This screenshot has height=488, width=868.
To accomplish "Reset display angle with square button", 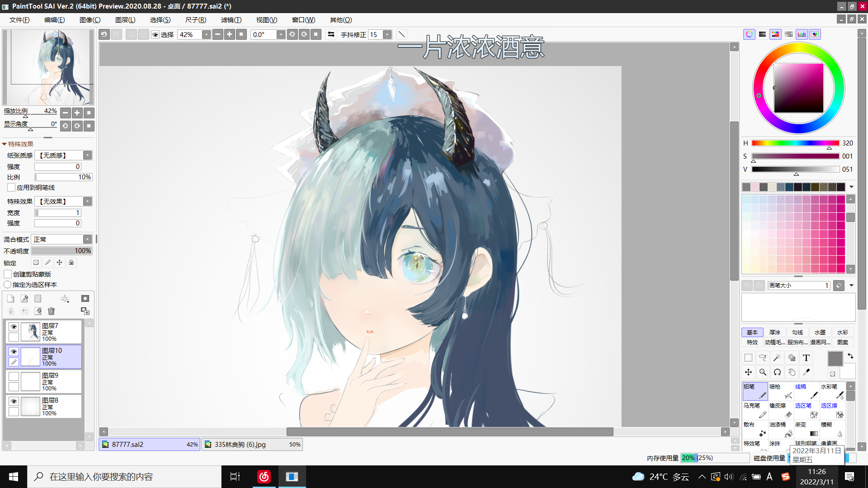I will (x=89, y=126).
